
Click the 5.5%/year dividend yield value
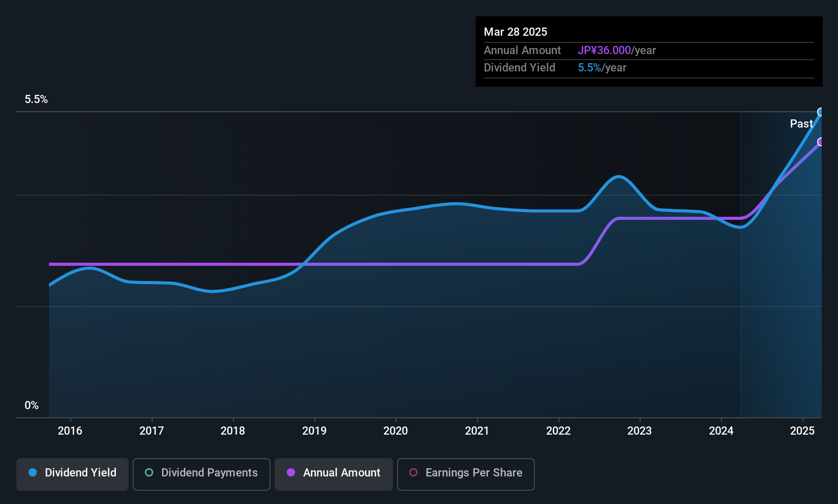(x=602, y=67)
